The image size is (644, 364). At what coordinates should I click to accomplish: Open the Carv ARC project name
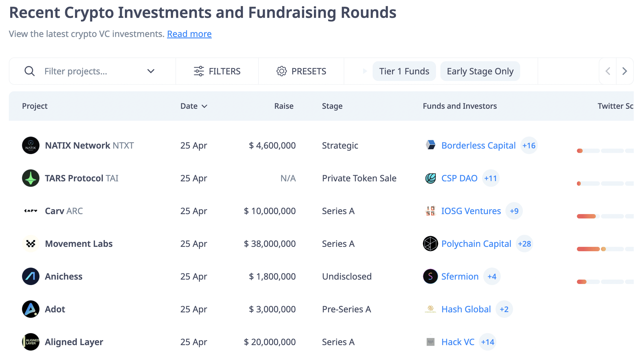64,211
